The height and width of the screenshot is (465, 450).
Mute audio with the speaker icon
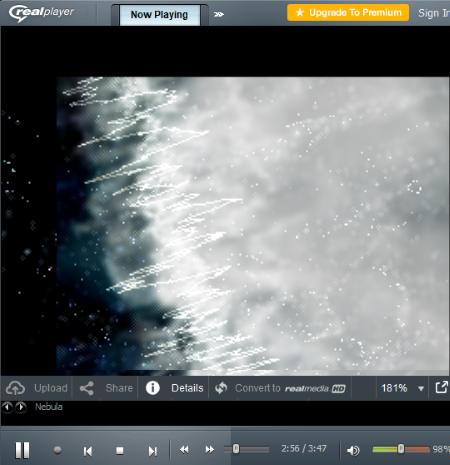pos(353,450)
